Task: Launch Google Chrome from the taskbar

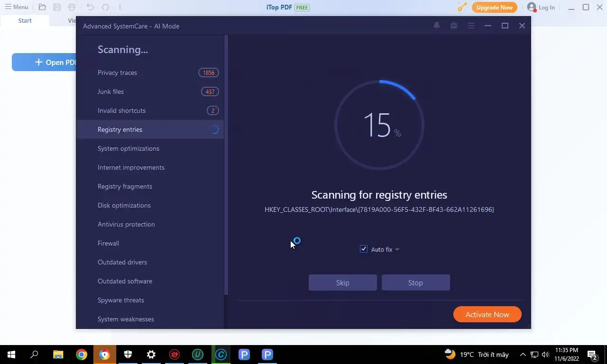Action: point(82,355)
